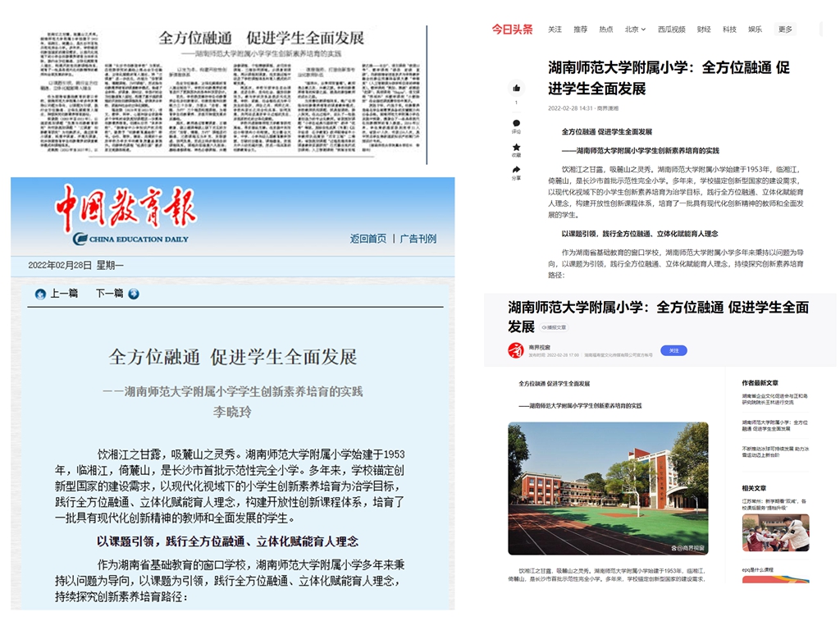Like the Toutiao article with thumbs-up icon
840x630 pixels.
pos(517,88)
